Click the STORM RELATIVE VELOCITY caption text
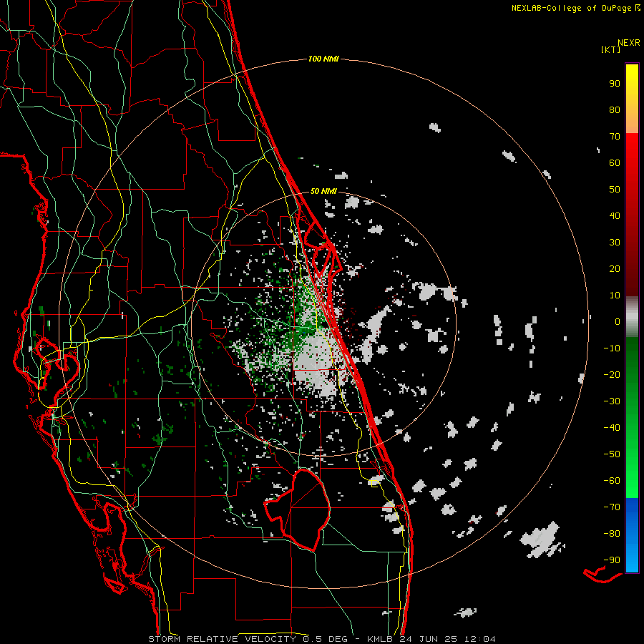644x644 pixels. tap(222, 639)
